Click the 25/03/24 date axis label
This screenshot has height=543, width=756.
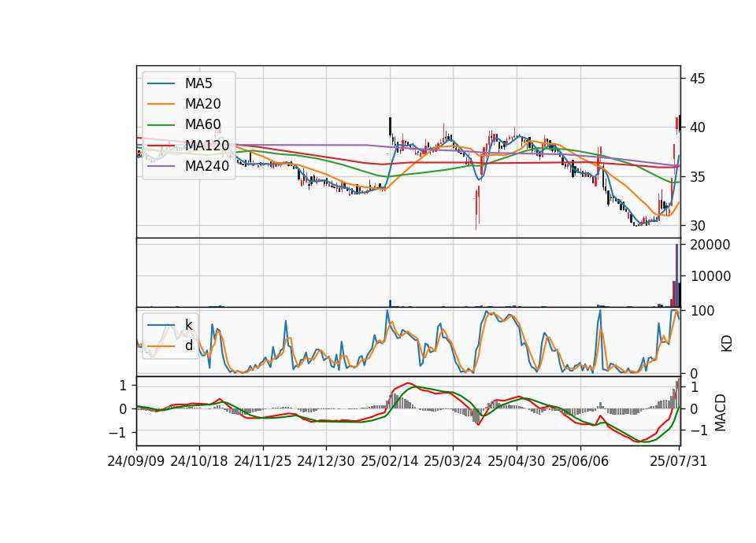pos(453,461)
